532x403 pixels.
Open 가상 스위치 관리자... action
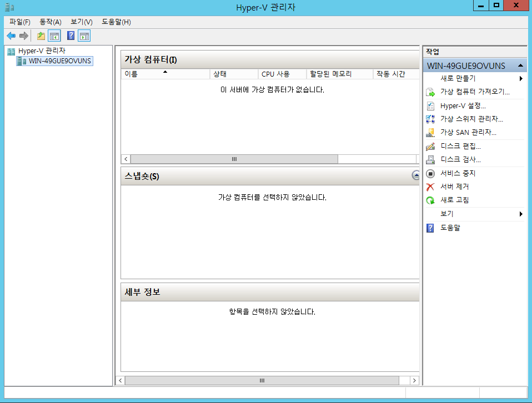[471, 119]
